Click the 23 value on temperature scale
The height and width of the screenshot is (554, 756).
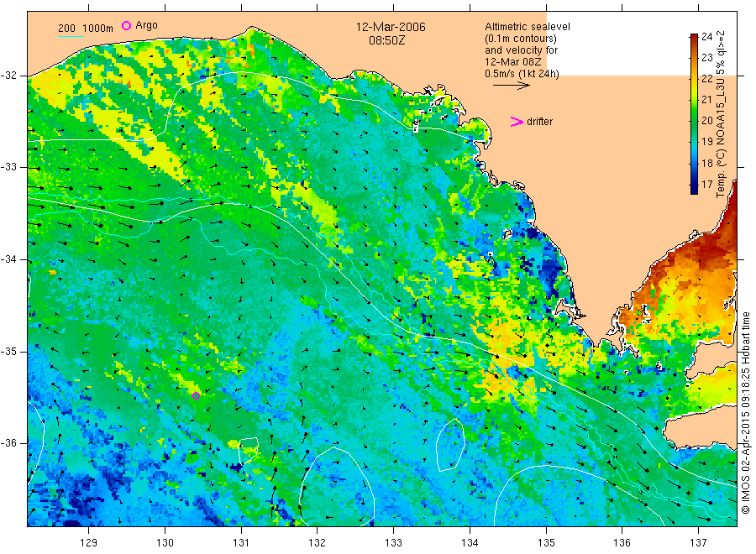(x=706, y=57)
